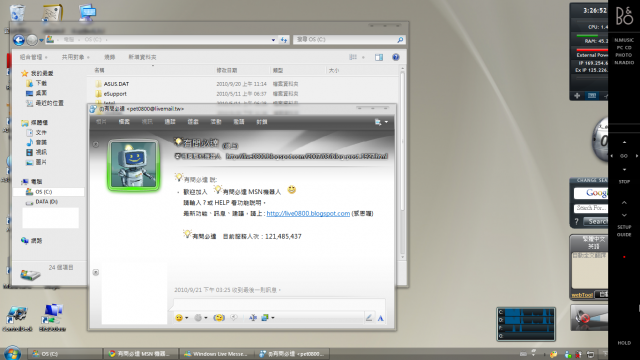Open the Windows Start orb
640x360 pixels.
[12, 353]
